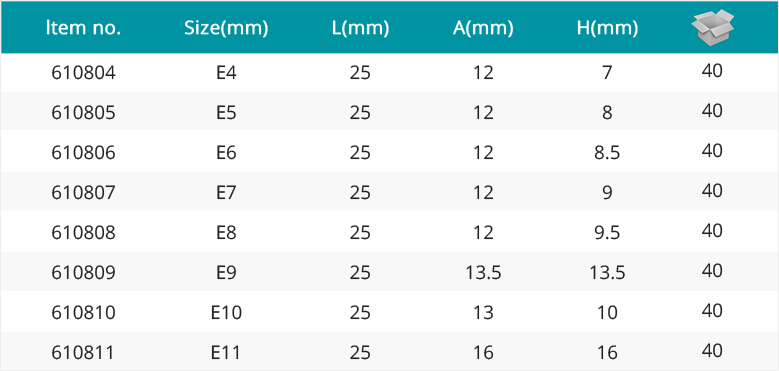The height and width of the screenshot is (371, 779).
Task: Click the A(mm) column header
Action: (x=483, y=29)
